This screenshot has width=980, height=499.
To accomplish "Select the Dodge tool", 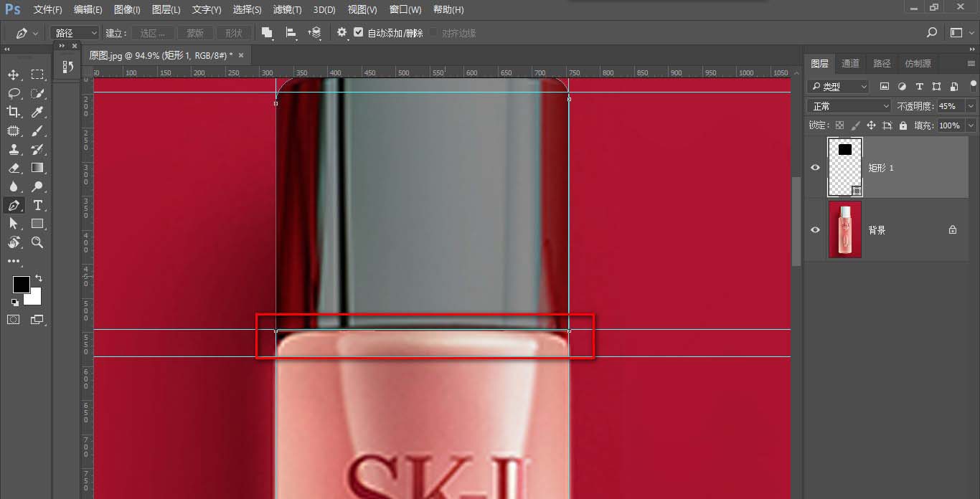I will [x=37, y=186].
